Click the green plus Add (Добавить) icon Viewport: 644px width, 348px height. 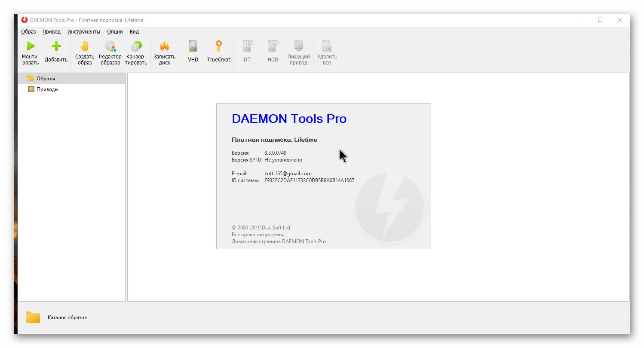point(56,46)
